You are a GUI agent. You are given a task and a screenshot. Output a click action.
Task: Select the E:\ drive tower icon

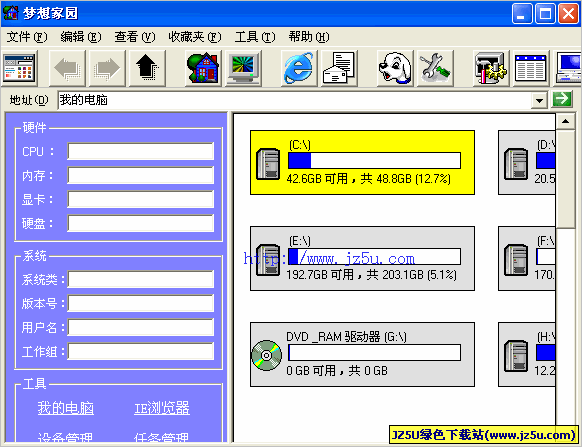point(268,260)
